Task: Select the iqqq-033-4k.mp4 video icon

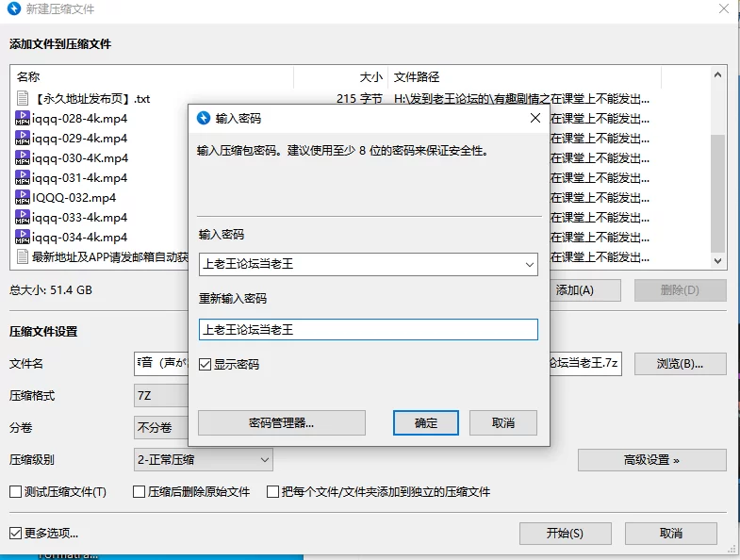Action: point(23,217)
